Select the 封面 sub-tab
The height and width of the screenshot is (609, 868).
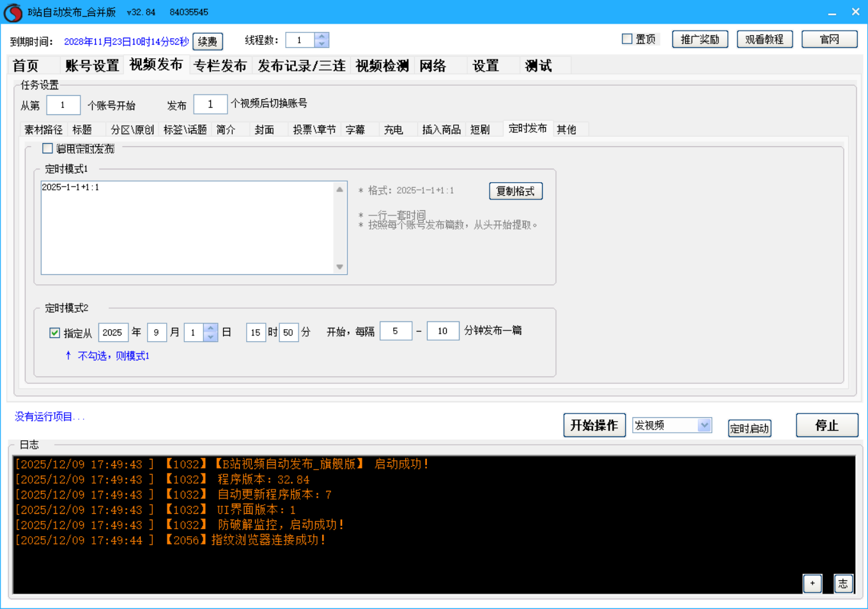point(264,130)
